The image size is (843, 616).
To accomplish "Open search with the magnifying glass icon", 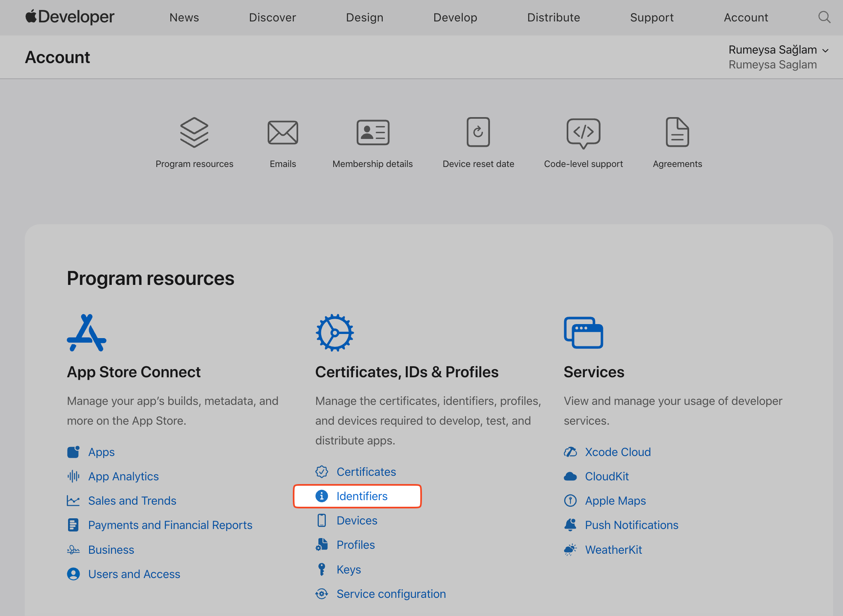I will click(x=824, y=17).
